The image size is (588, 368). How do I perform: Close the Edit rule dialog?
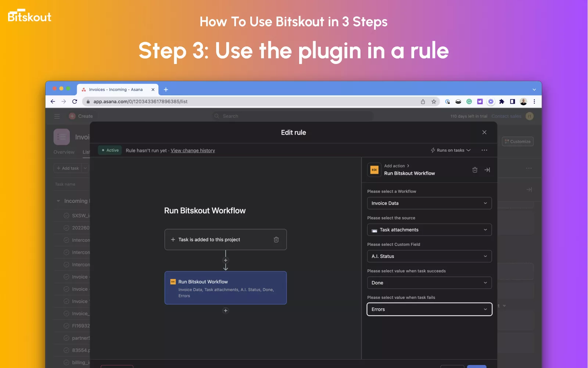(484, 132)
